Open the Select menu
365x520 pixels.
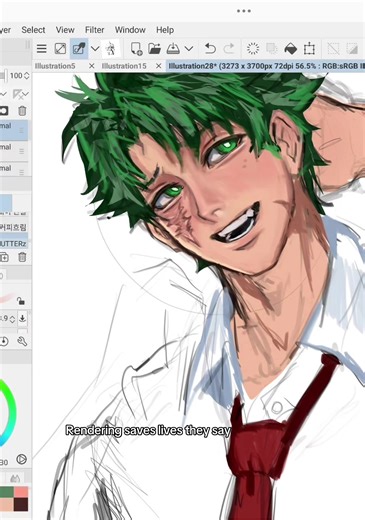(33, 30)
